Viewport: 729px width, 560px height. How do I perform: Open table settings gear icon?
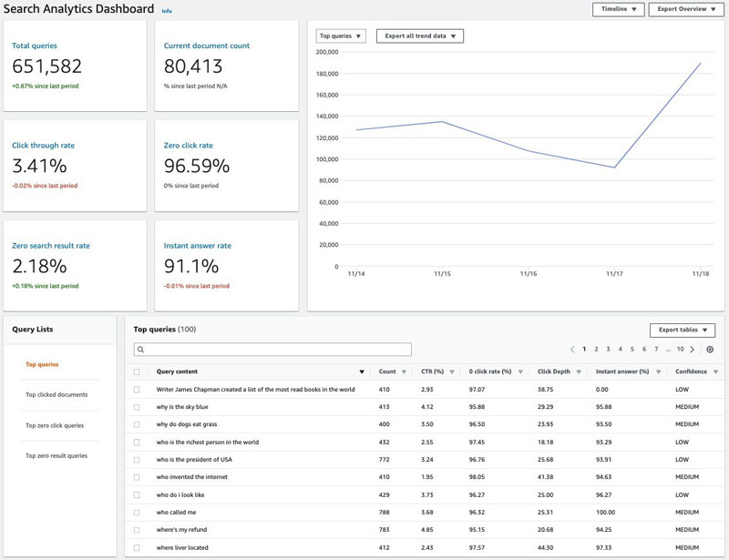pos(710,350)
